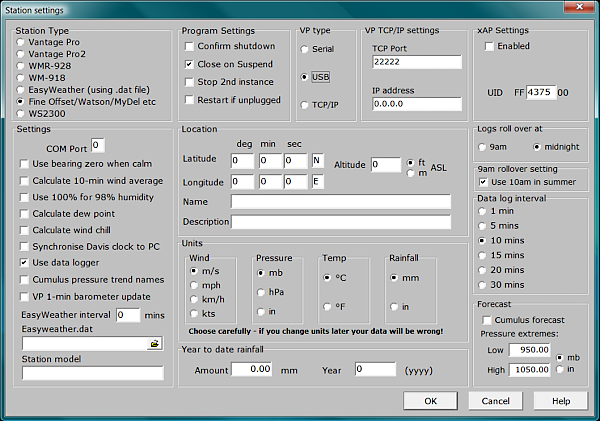
Task: Set wind units to mph
Action: [195, 284]
